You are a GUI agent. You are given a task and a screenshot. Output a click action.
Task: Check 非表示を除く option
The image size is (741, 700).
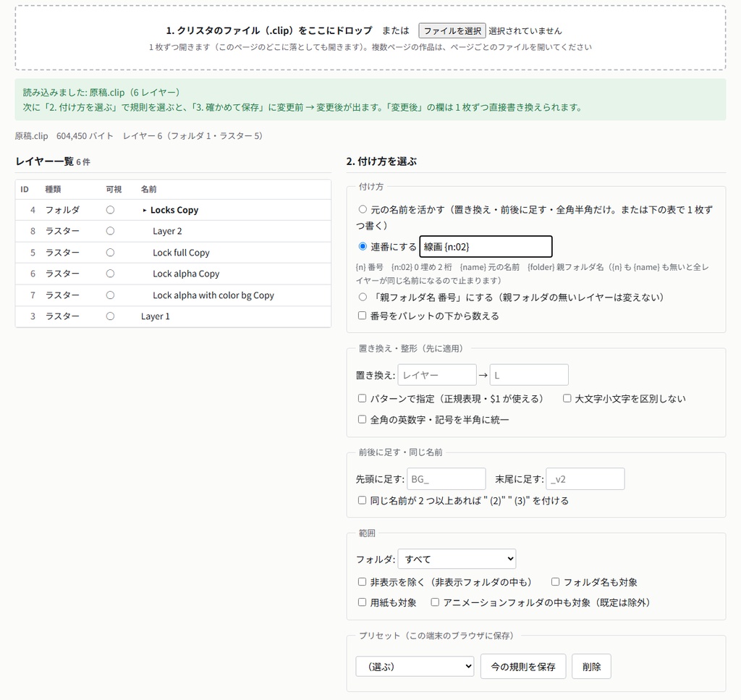[362, 582]
